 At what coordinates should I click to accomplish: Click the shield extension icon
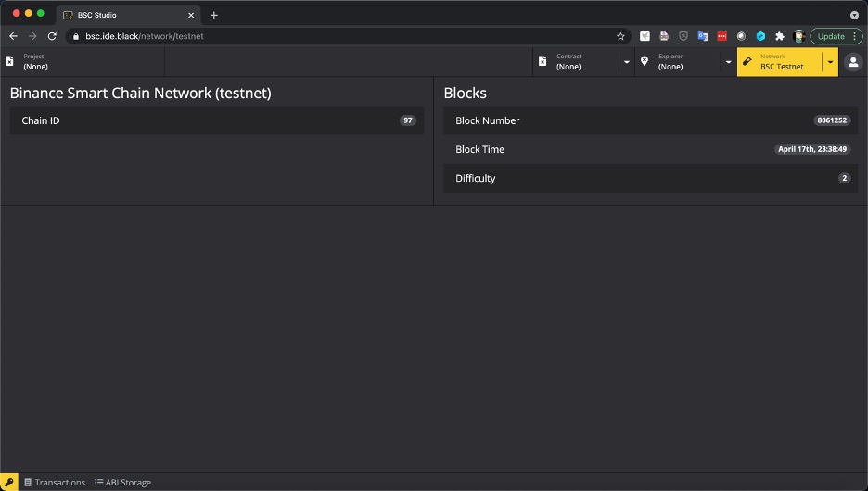[683, 36]
